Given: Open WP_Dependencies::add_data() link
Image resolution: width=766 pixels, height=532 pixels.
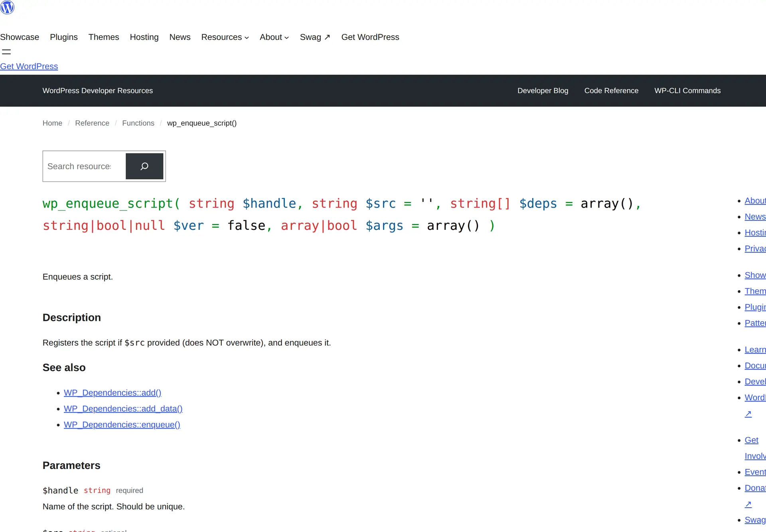Looking at the screenshot, I should point(123,409).
